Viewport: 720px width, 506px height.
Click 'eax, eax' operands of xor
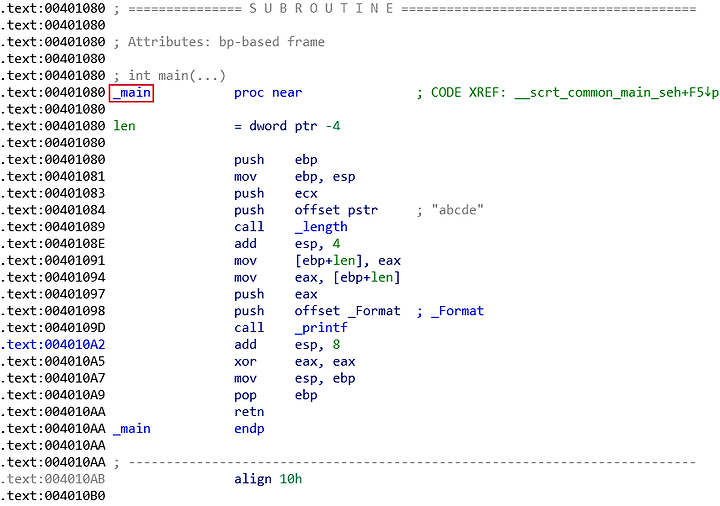pos(325,362)
